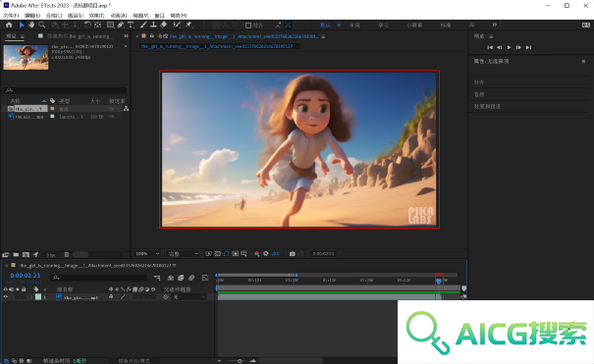Open the show channel color icon

click(257, 253)
